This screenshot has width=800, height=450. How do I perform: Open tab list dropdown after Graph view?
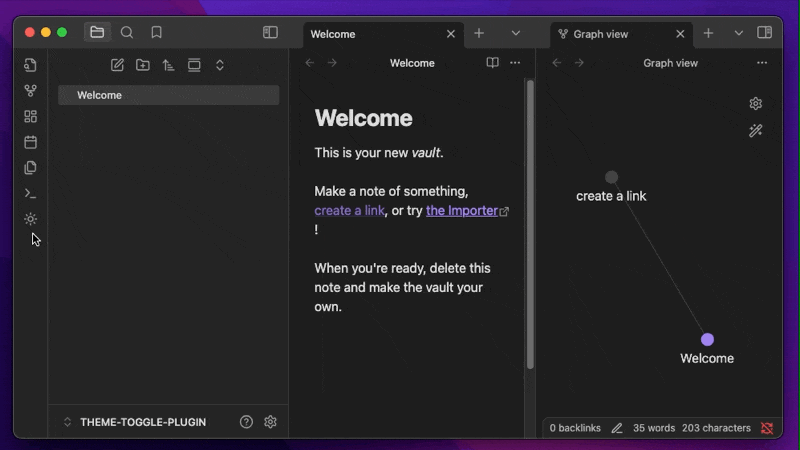click(x=738, y=33)
